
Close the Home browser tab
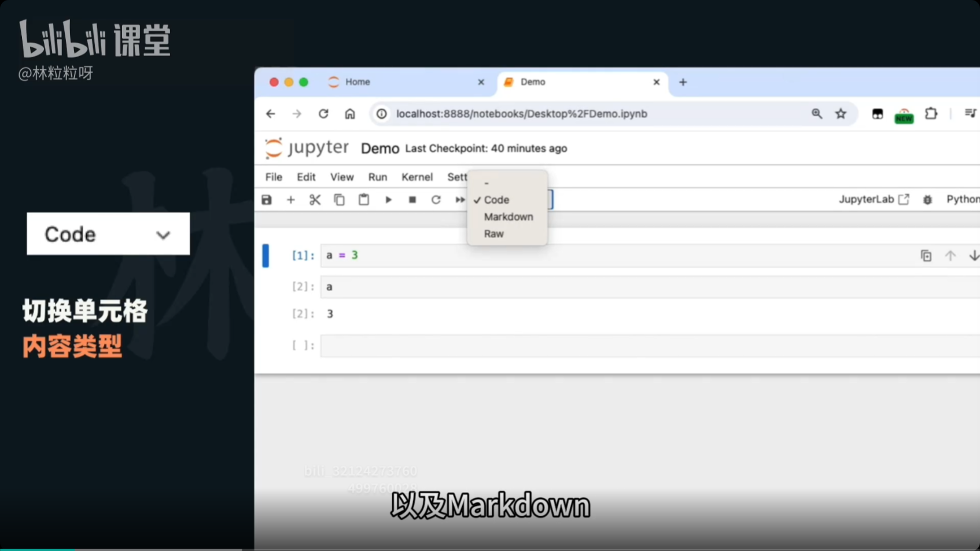coord(481,82)
